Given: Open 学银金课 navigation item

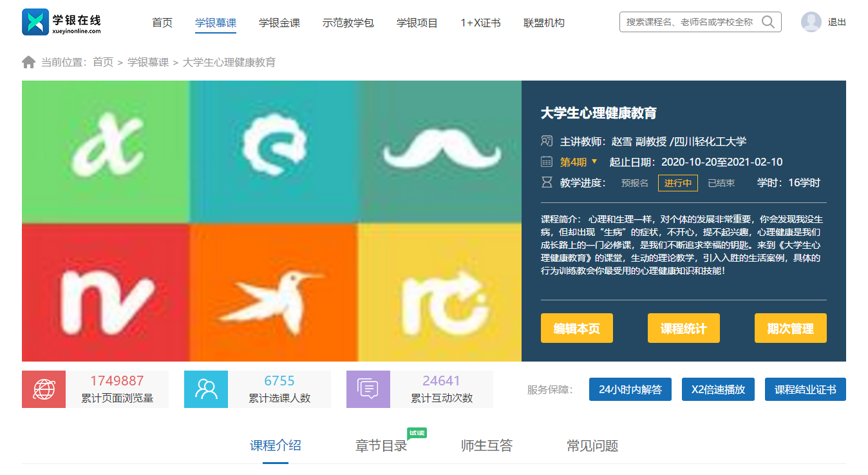Looking at the screenshot, I should pyautogui.click(x=279, y=23).
